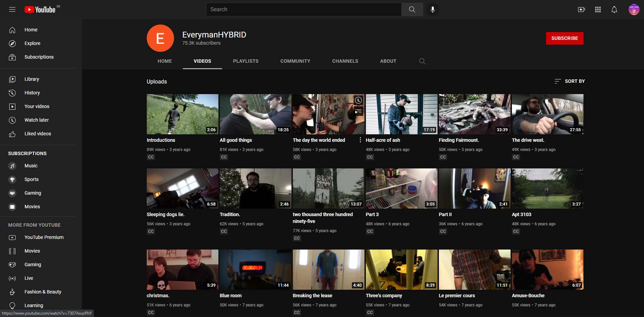Open the 'christmas.' video thumbnail
Viewport: 644px width, 317px height.
(183, 270)
